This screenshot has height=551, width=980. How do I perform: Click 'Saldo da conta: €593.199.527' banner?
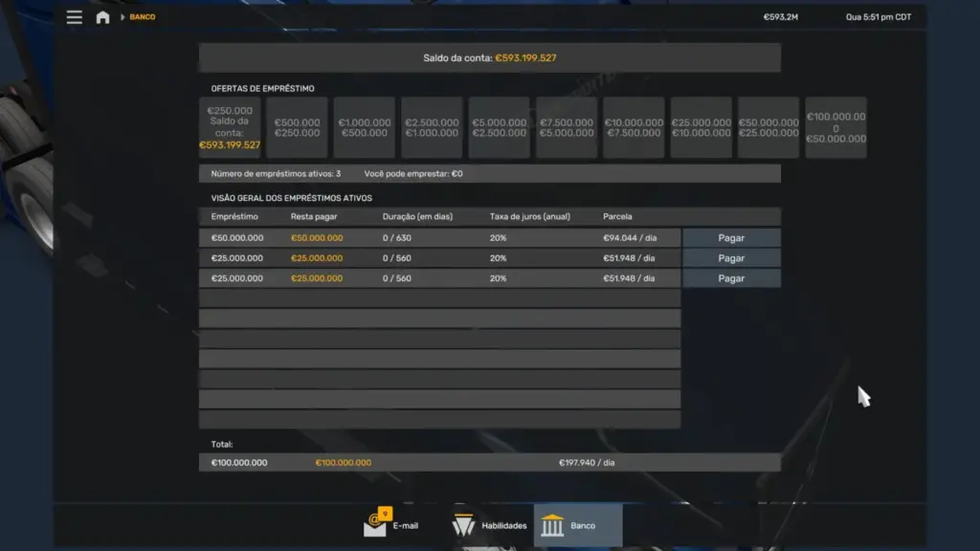coord(489,58)
